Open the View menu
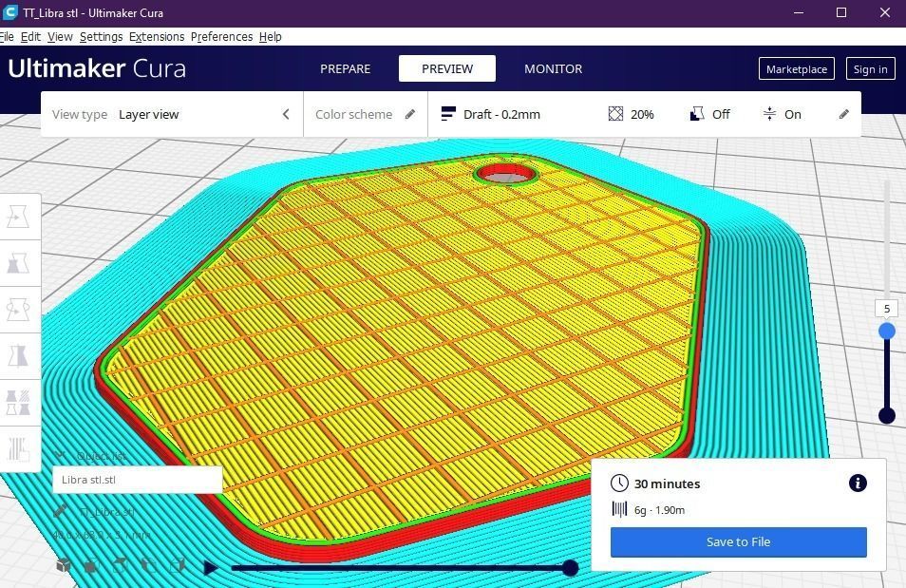 point(60,36)
